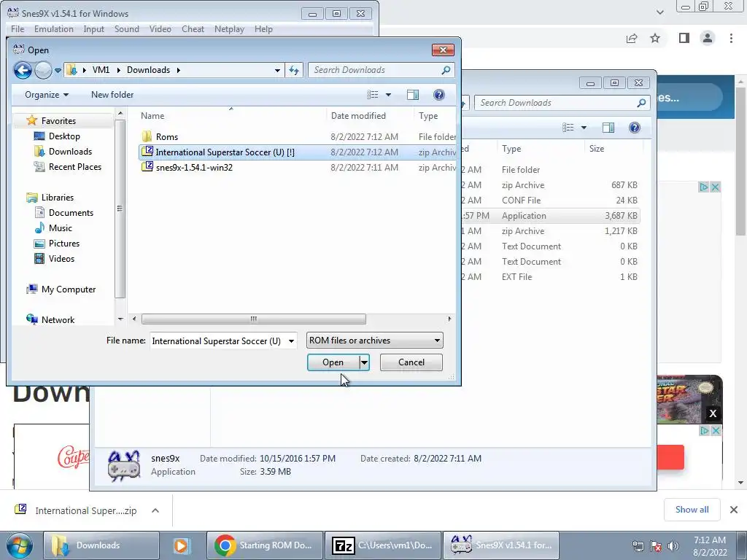
Task: Open Recent Places in navigation pane
Action: pyautogui.click(x=75, y=167)
